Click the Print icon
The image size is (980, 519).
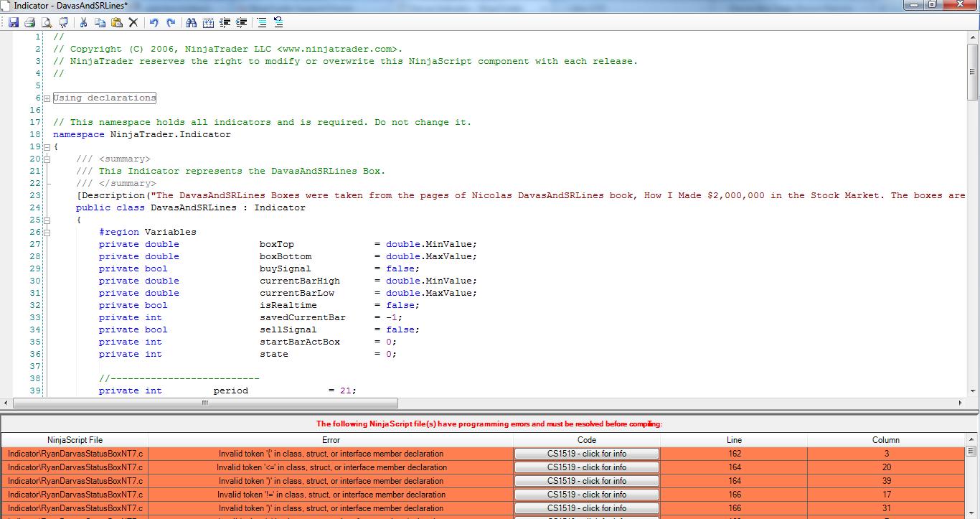(x=30, y=22)
